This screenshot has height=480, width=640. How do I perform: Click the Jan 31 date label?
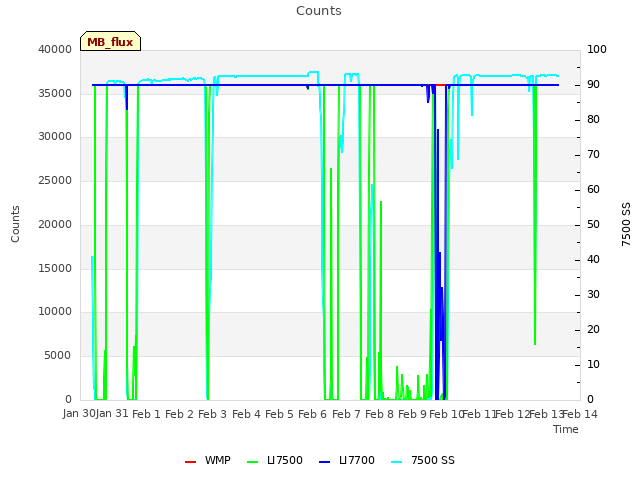[112, 414]
